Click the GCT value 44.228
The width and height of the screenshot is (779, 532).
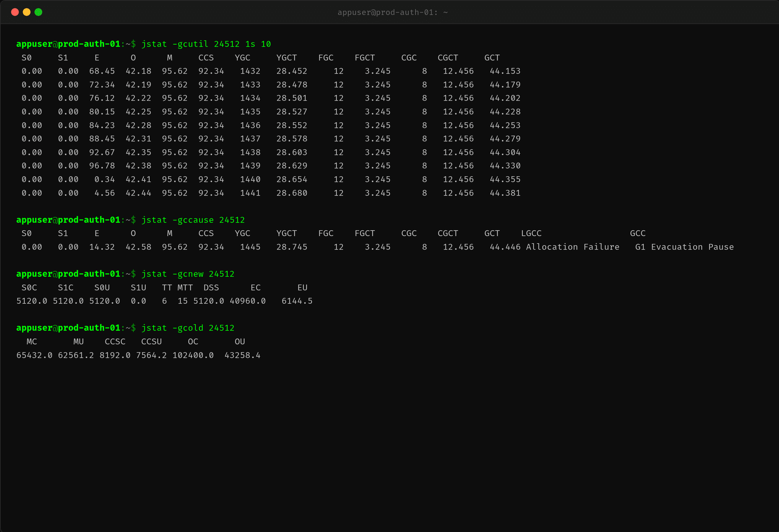click(505, 112)
